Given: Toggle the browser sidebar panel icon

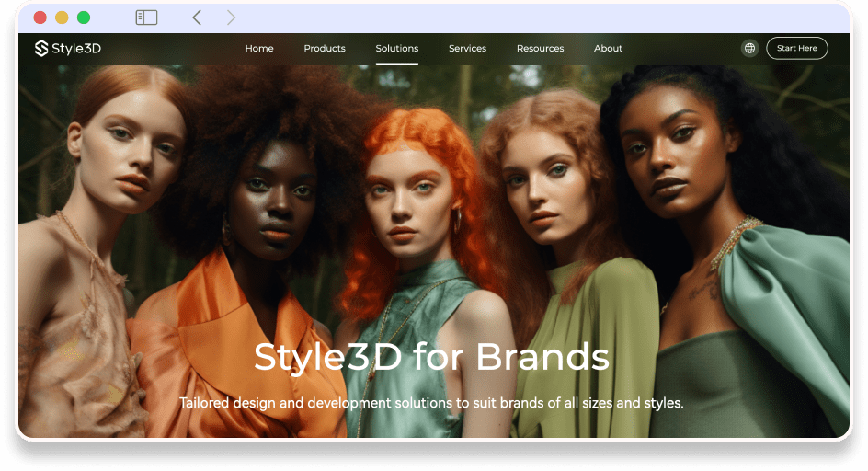Looking at the screenshot, I should coord(146,17).
